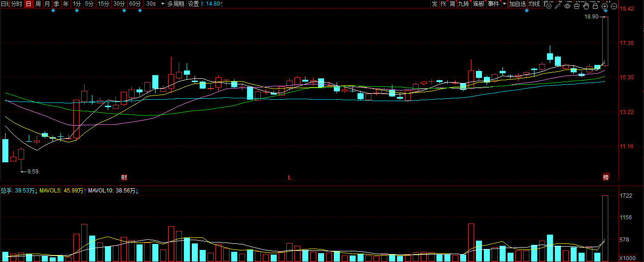Zoom in with the plus icon

pyautogui.click(x=605, y=6)
